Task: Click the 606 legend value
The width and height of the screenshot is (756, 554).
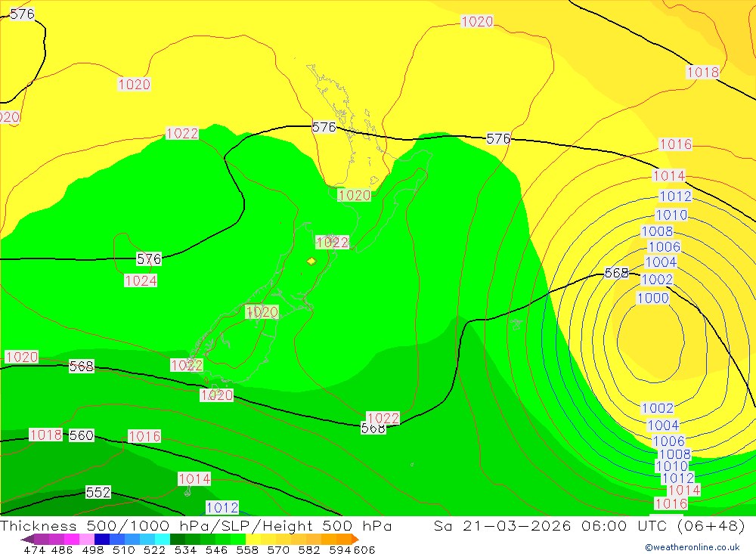Action: click(364, 549)
